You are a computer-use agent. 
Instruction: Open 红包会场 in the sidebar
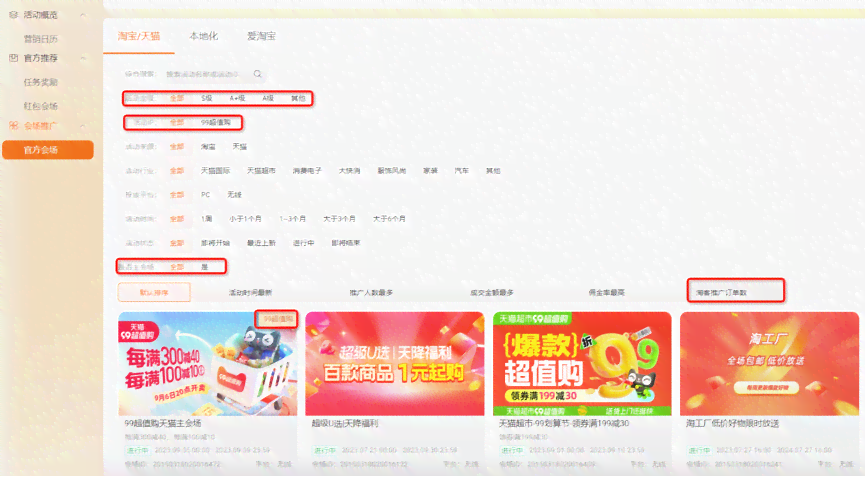click(x=40, y=106)
